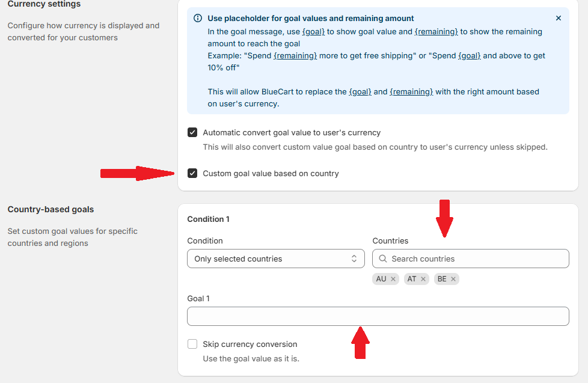The image size is (588, 383).
Task: Open the country selection dropdown list
Action: pyautogui.click(x=470, y=258)
